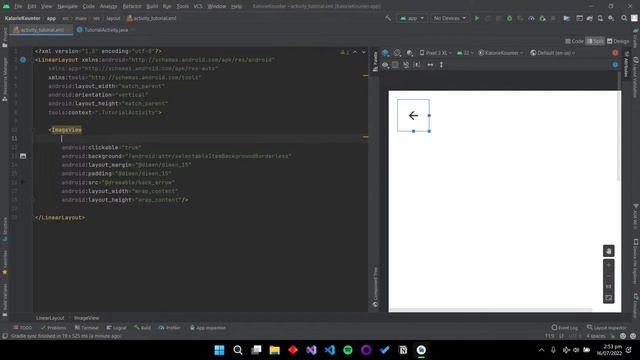Click the Search Everywhere magnifier icon
640x360 pixels.
click(x=624, y=18)
